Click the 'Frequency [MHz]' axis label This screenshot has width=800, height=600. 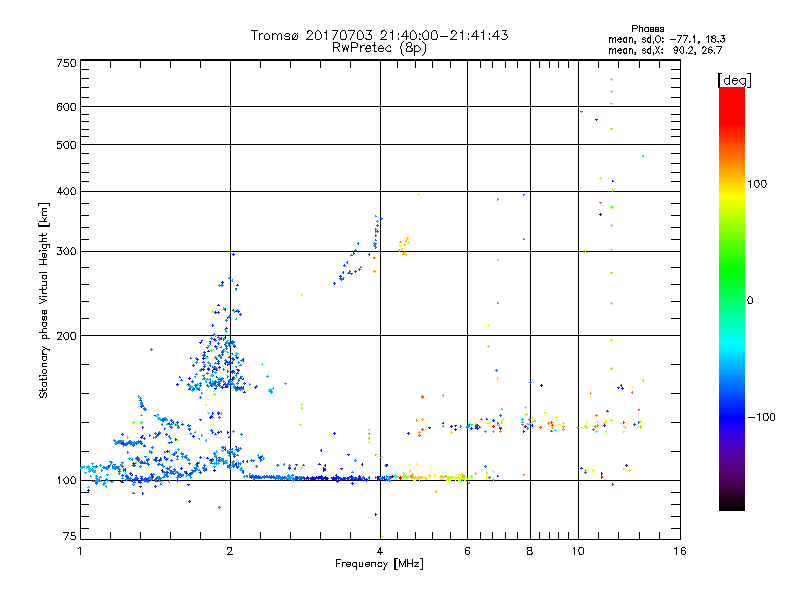(x=379, y=564)
